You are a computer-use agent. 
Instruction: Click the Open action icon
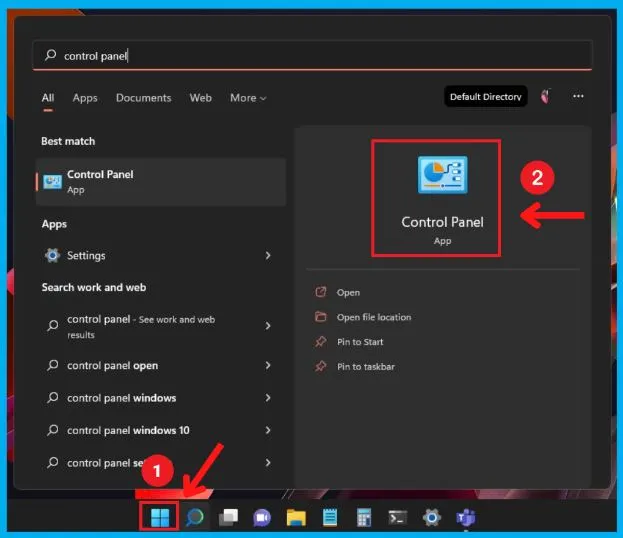click(x=321, y=292)
